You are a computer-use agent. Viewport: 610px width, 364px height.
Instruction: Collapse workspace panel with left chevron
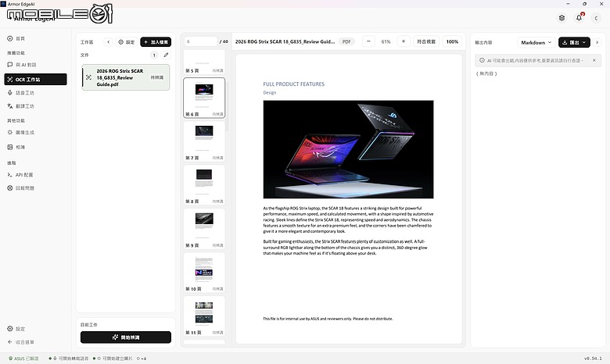click(x=109, y=42)
